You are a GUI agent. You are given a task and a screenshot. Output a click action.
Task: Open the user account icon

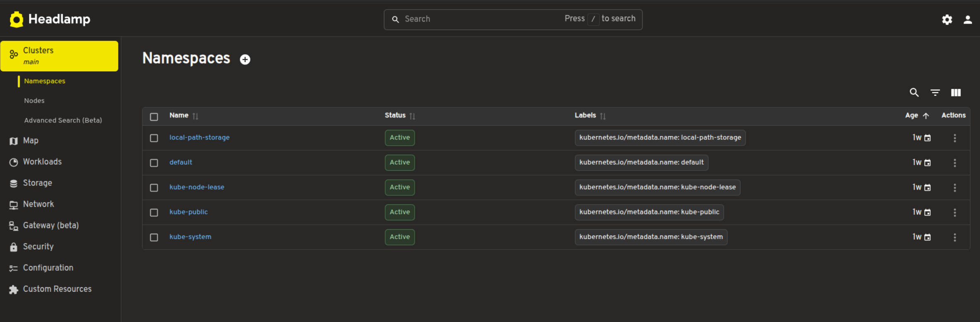(968, 19)
